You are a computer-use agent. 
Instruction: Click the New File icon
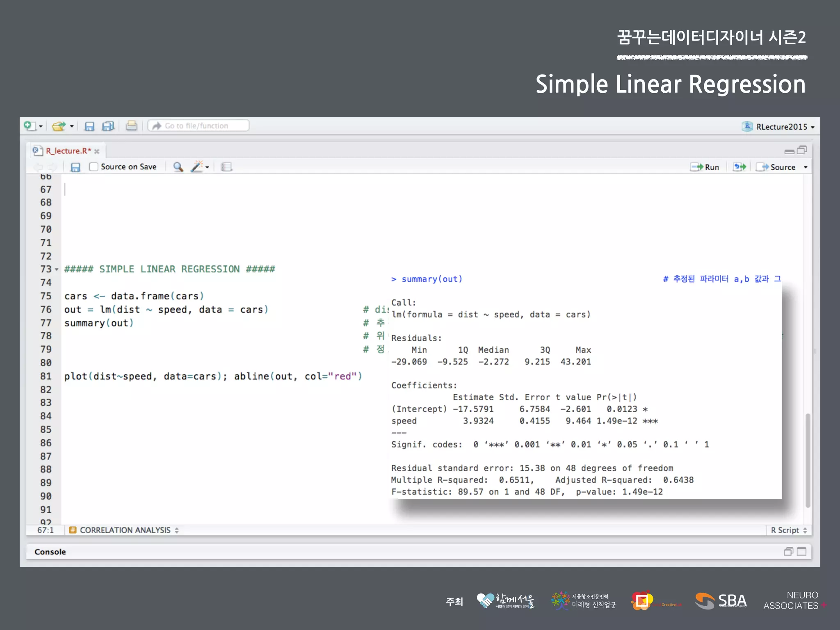pyautogui.click(x=30, y=126)
